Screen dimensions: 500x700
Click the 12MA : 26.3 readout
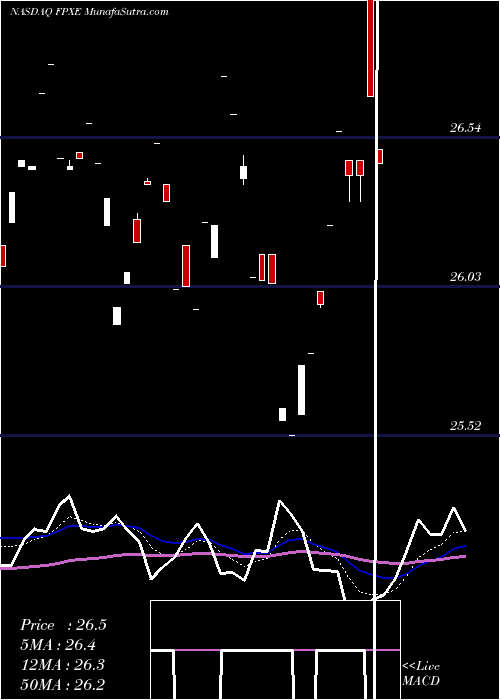tap(63, 665)
